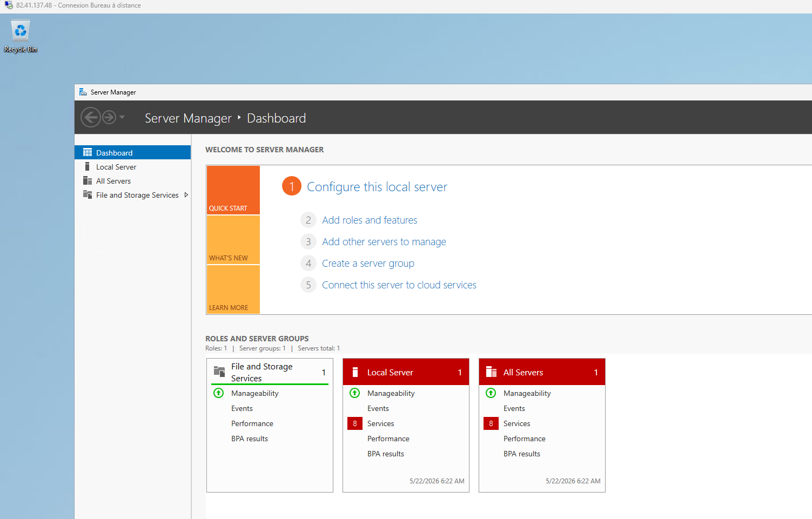
Task: Open the Quick Start tile
Action: click(x=233, y=190)
